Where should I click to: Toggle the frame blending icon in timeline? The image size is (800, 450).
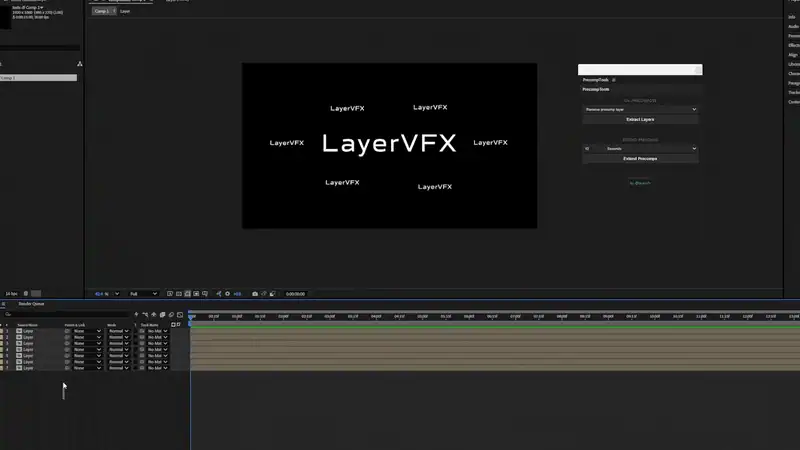tap(162, 315)
